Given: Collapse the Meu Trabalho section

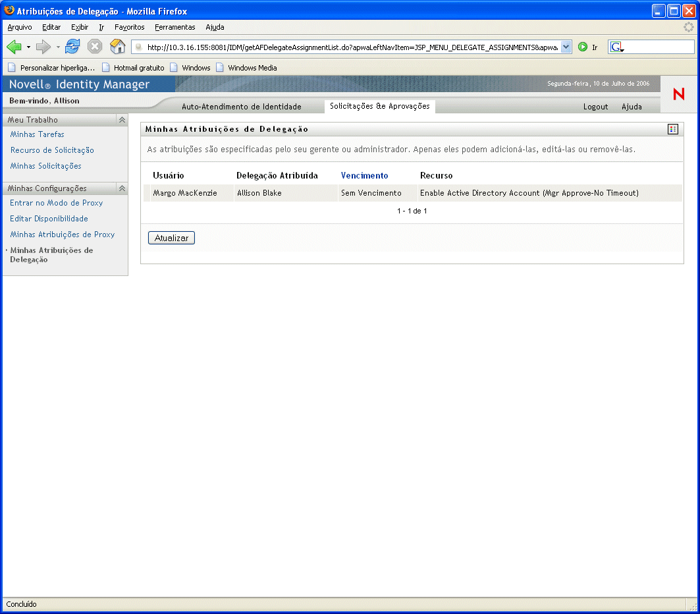Looking at the screenshot, I should pyautogui.click(x=122, y=120).
